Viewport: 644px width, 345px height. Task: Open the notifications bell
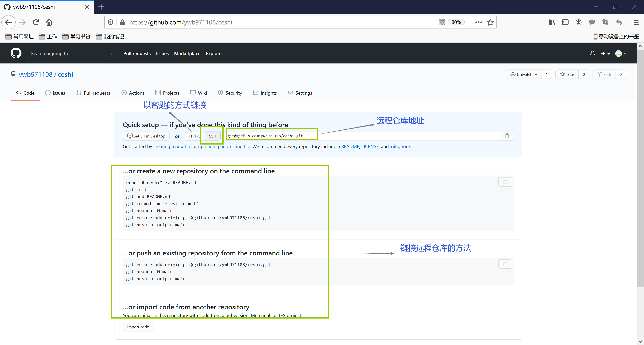pos(592,53)
